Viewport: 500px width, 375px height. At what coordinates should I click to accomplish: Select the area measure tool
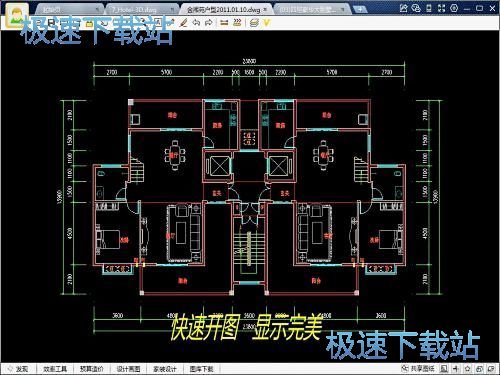coord(237,23)
